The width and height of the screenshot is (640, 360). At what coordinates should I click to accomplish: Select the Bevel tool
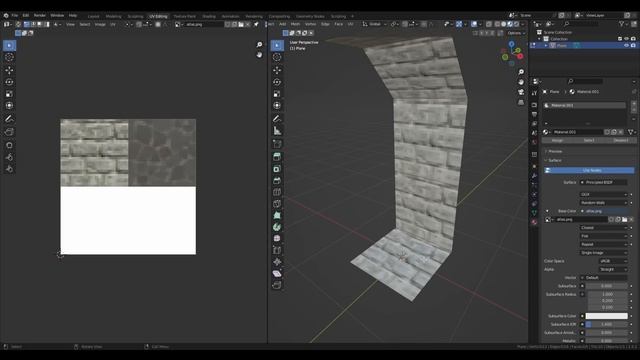[x=277, y=180]
